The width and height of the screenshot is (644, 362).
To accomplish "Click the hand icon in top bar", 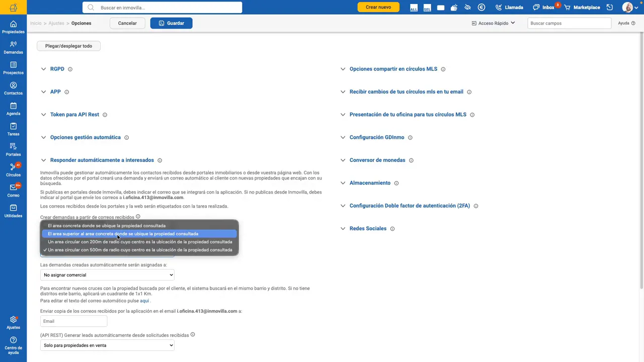I will (454, 8).
